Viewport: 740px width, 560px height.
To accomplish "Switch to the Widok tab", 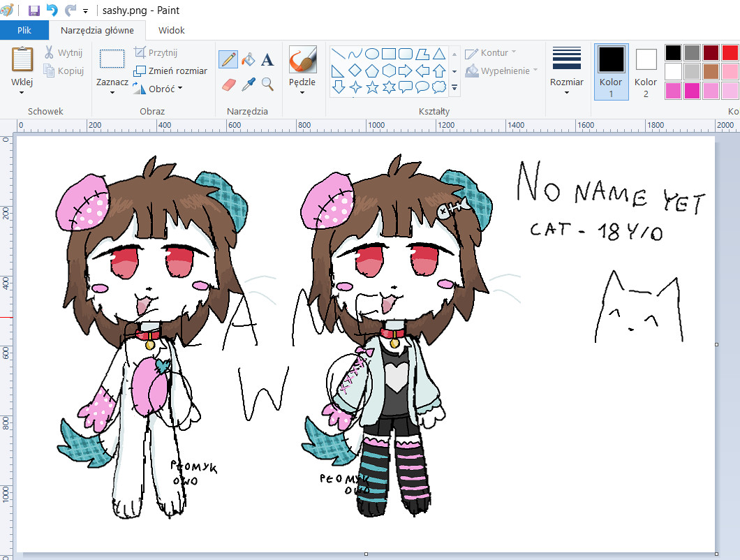I will [x=172, y=30].
